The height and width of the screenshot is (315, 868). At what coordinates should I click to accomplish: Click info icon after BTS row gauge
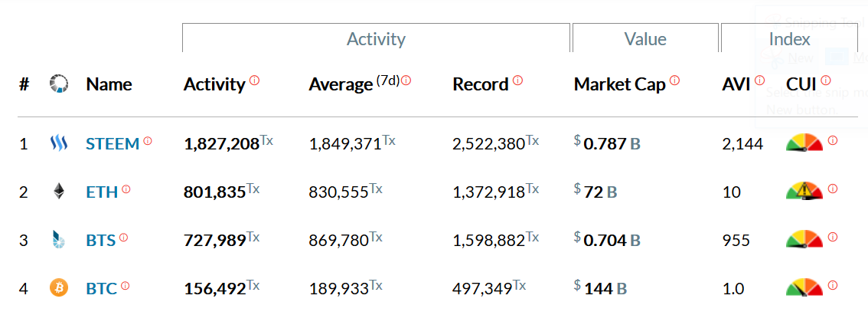(x=833, y=238)
